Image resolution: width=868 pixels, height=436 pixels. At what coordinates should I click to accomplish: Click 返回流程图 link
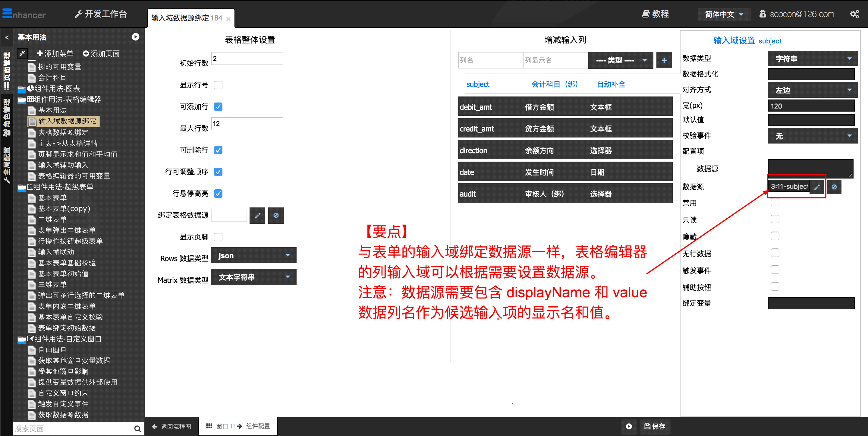171,427
